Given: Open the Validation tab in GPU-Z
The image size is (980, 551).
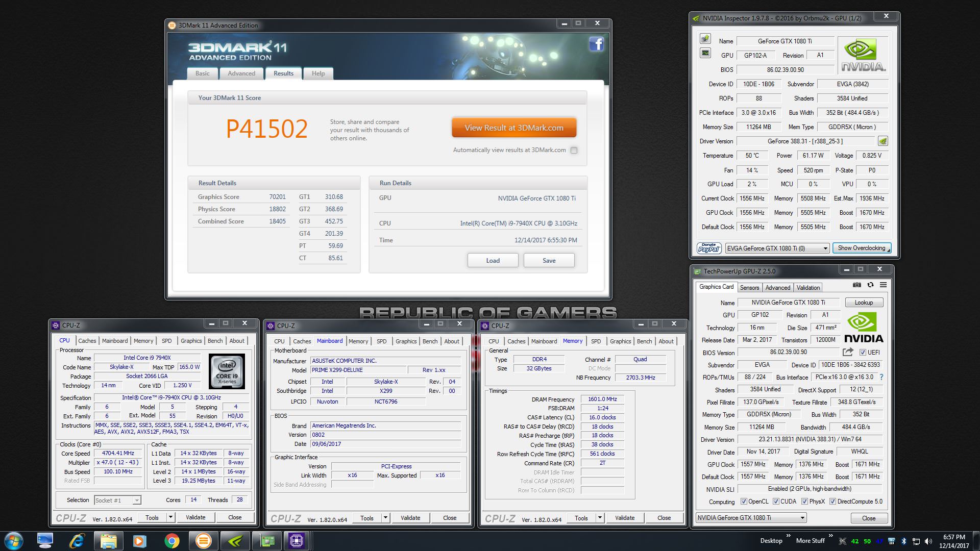Looking at the screenshot, I should [x=808, y=288].
